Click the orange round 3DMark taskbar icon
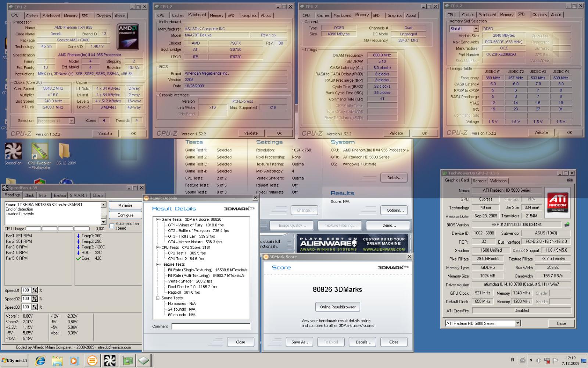Viewport: 588px width, 368px height. click(92, 361)
